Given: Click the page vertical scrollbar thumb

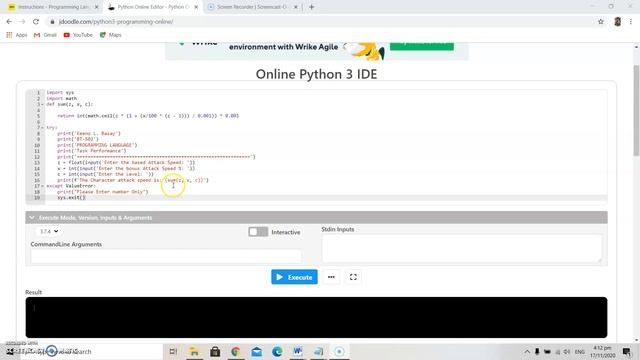Looking at the screenshot, I should point(636,110).
